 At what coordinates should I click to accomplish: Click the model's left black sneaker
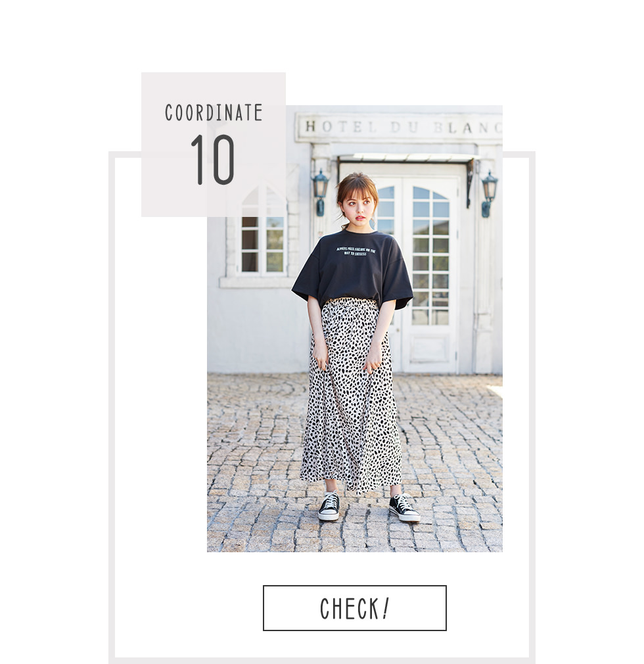click(404, 508)
